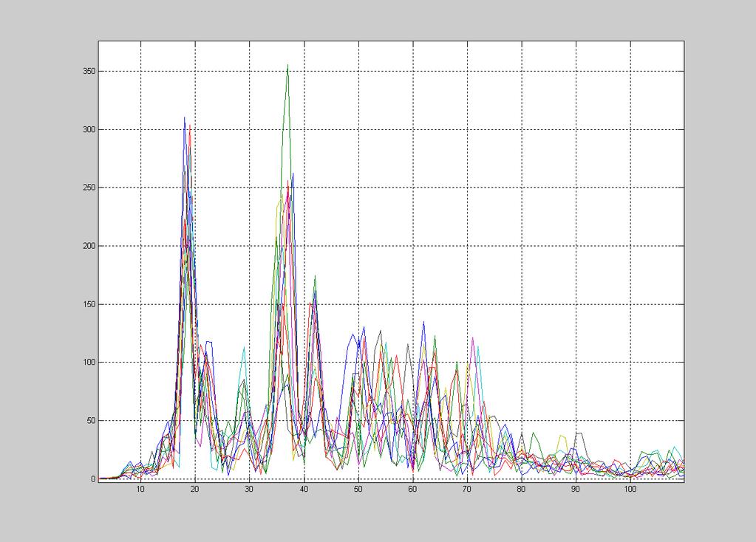Click the x-axis label 10
Screen dimensions: 756x542
(x=140, y=489)
